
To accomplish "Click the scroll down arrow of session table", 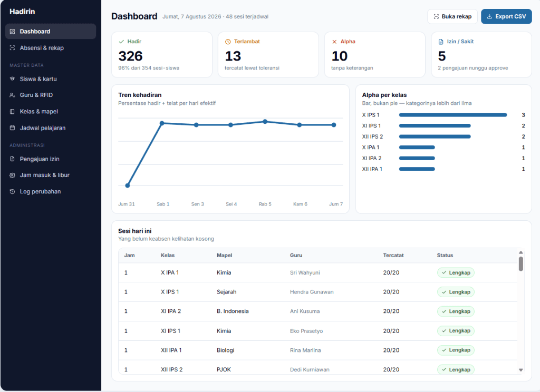I will pos(520,370).
